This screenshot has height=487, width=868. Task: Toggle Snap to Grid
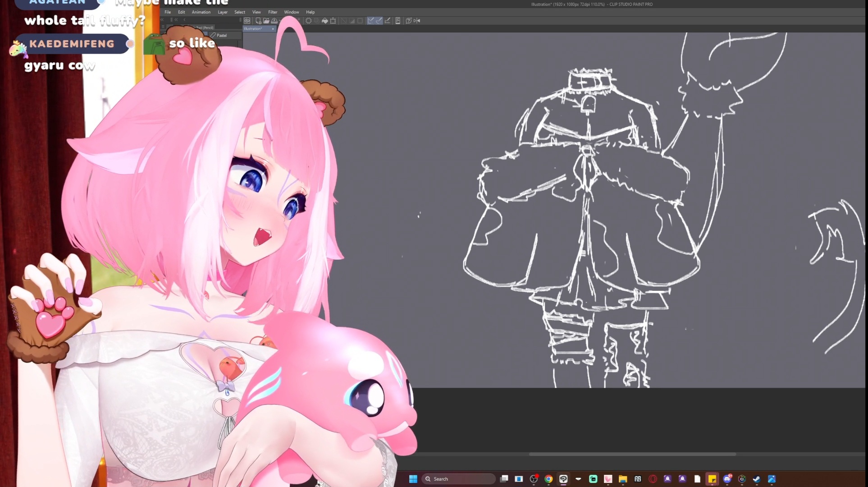point(388,21)
